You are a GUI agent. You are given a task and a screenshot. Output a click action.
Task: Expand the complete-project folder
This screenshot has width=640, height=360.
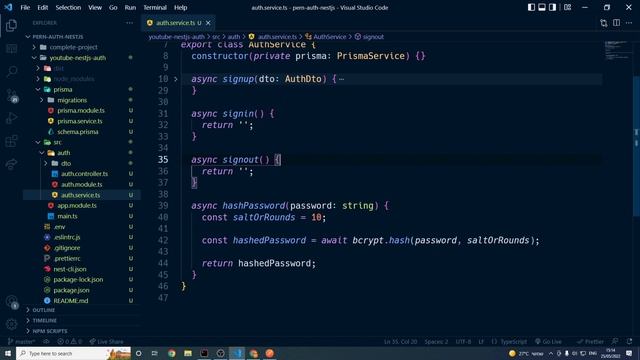82,47
